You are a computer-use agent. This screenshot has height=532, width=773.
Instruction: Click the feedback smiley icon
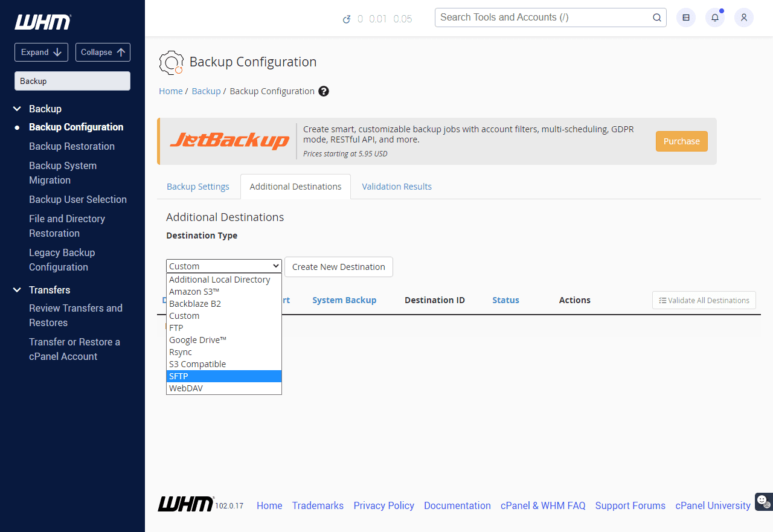pos(762,501)
